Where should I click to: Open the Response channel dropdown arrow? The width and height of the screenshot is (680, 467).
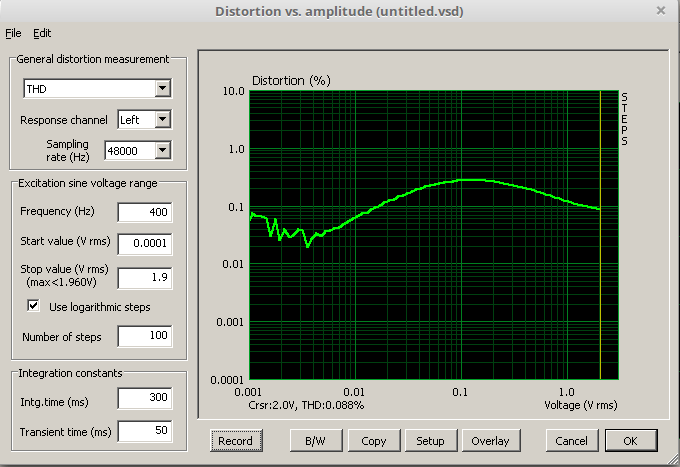(x=163, y=119)
